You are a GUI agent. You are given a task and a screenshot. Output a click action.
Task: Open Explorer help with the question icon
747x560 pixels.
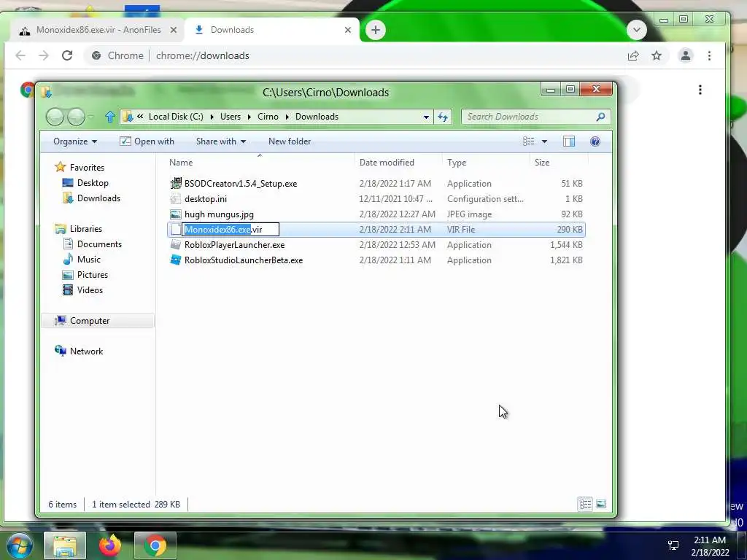click(x=595, y=141)
